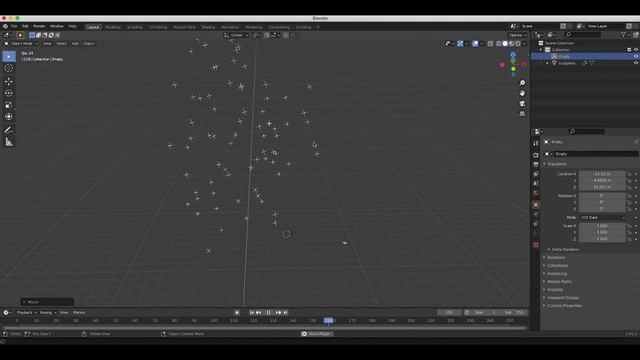Enable rendered viewport shading
Image resolution: width=640 pixels, height=360 pixels.
click(x=518, y=44)
